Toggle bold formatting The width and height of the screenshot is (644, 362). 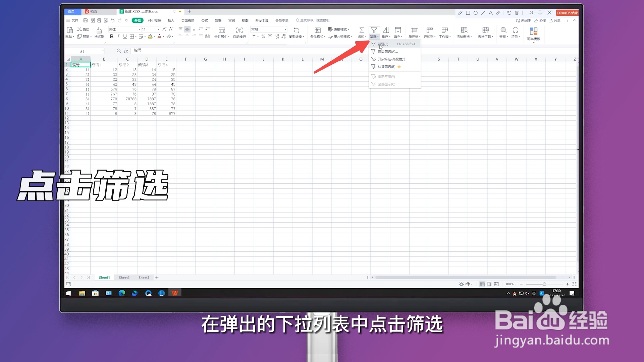(112, 37)
